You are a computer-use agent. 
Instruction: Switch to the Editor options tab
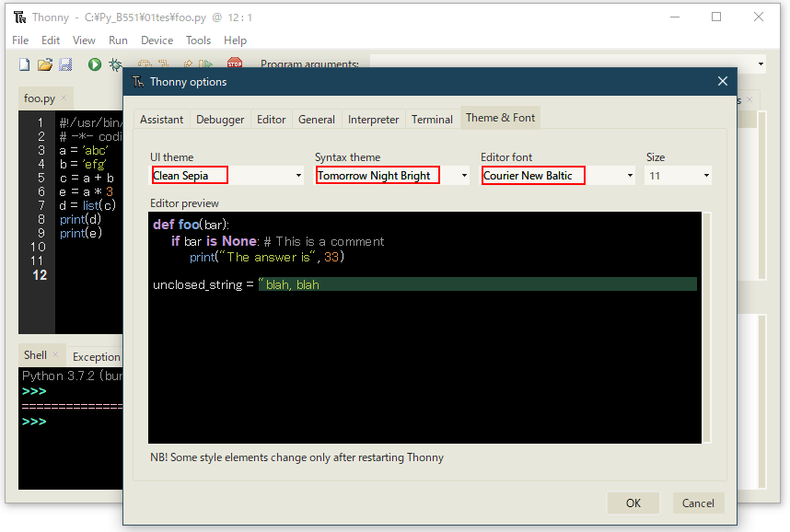point(271,120)
